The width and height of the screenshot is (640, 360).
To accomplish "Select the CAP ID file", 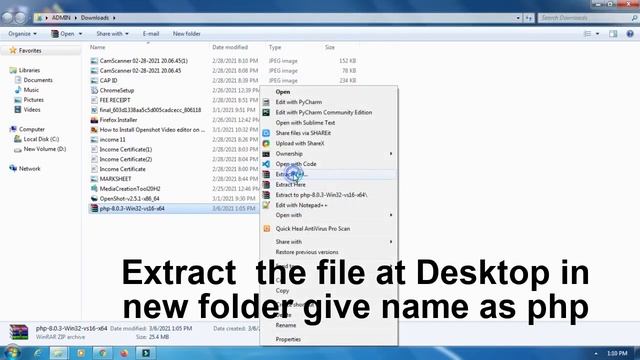I will coord(108,80).
